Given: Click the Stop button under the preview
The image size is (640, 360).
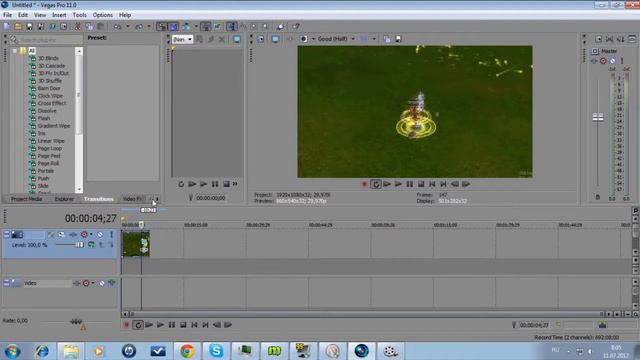Looking at the screenshot, I should [x=421, y=184].
